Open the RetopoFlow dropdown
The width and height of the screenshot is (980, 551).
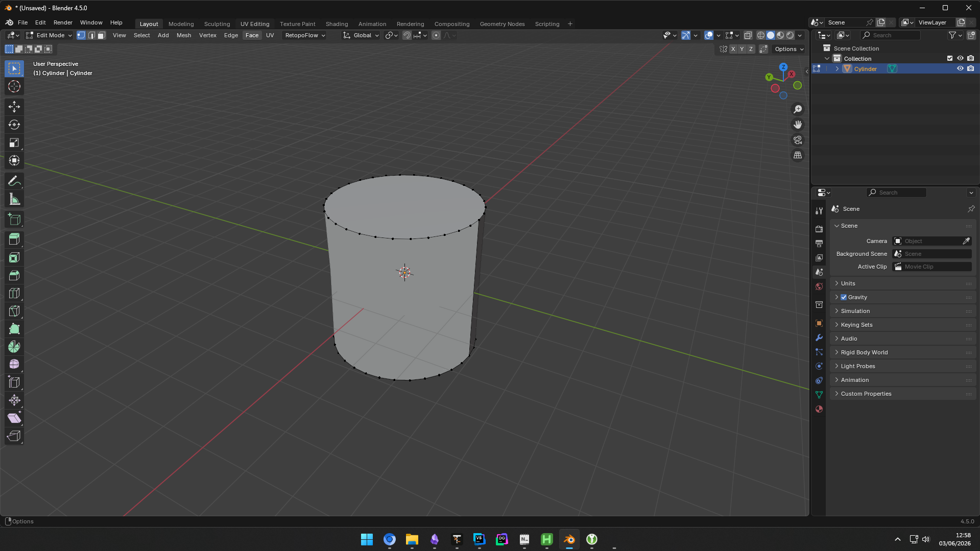(x=305, y=35)
